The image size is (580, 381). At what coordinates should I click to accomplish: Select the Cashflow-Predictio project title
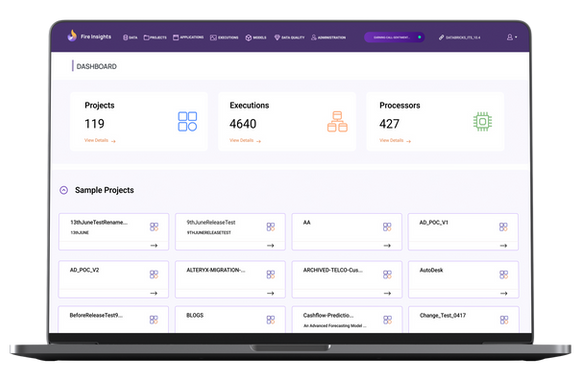coord(328,315)
